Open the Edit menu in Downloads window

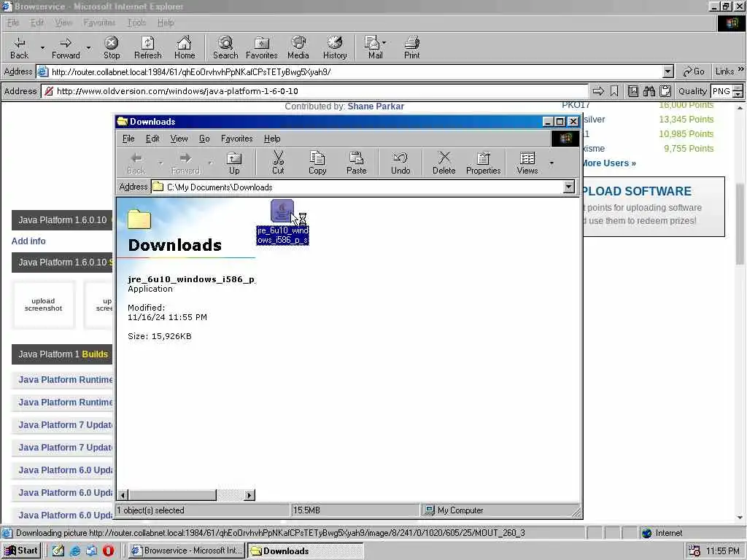pos(152,139)
